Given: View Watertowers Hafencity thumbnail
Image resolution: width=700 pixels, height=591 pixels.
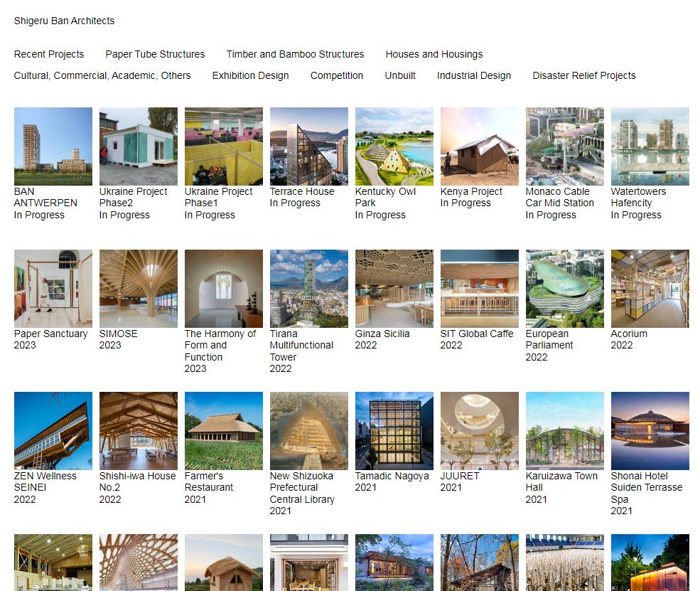Looking at the screenshot, I should coord(650,146).
